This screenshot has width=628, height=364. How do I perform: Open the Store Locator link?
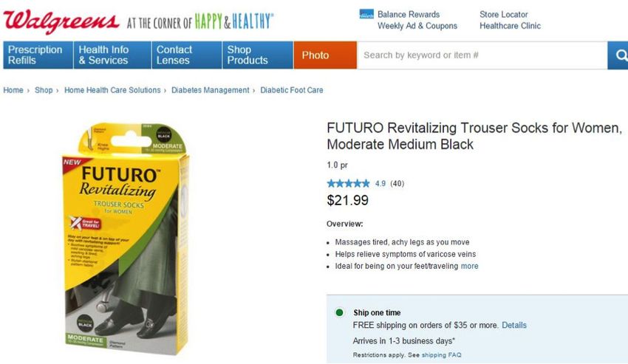tap(503, 15)
